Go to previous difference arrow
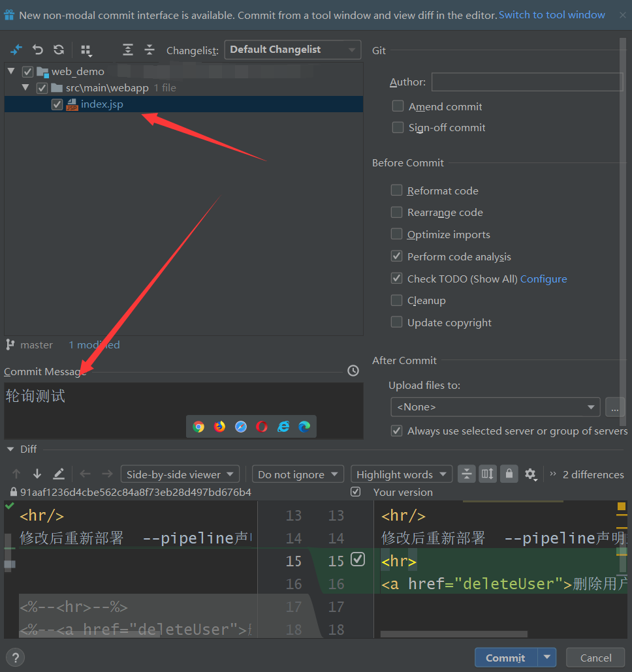 16,474
